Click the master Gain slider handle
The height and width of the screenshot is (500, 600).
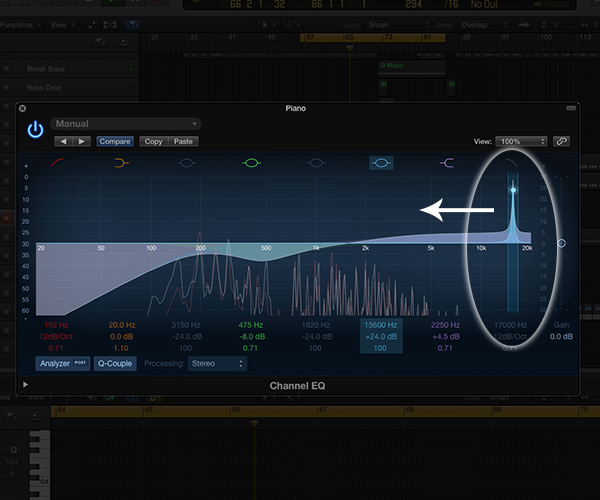pyautogui.click(x=561, y=243)
